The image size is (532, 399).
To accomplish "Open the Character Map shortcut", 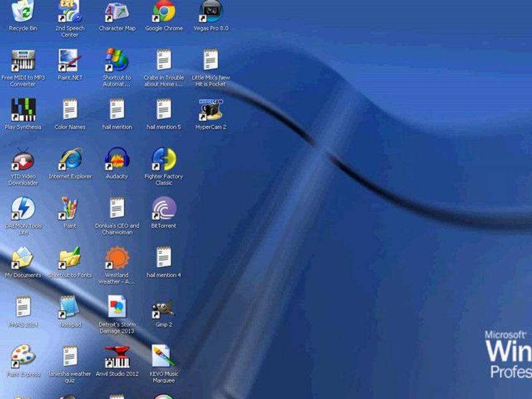I will click(117, 12).
